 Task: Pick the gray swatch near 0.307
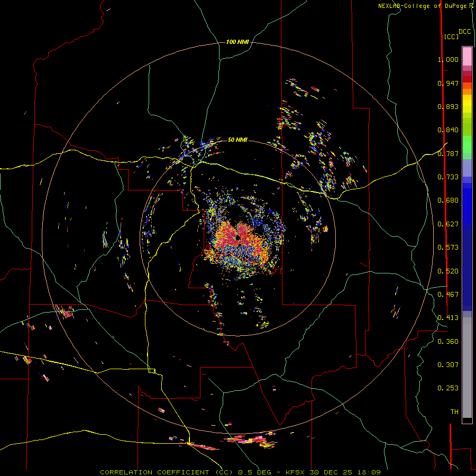coord(467,368)
